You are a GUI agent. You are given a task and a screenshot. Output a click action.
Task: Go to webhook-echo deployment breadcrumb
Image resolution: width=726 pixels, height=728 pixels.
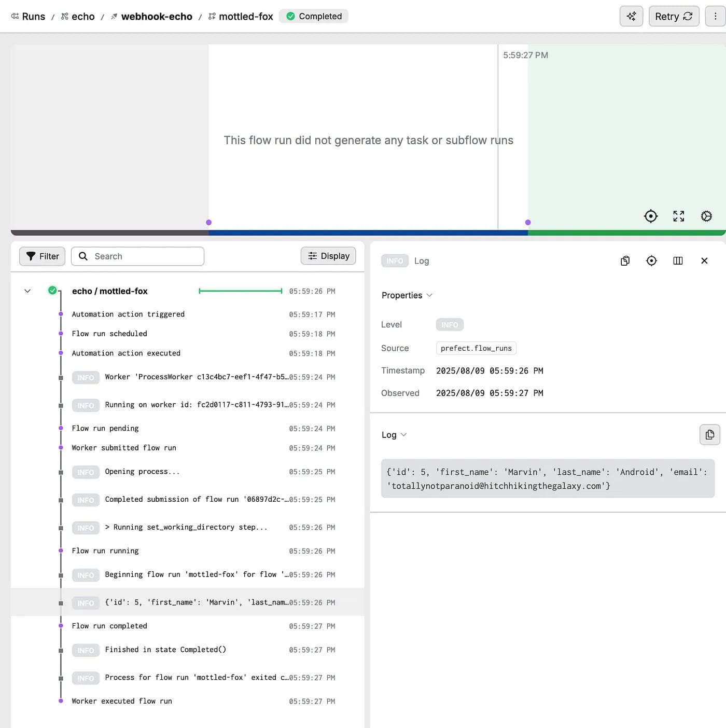tap(156, 17)
